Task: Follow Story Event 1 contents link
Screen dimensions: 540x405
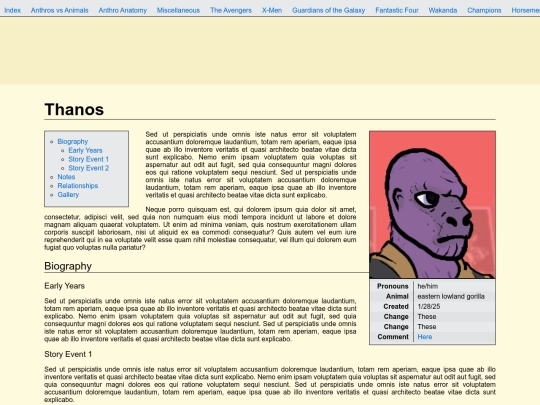Action: pyautogui.click(x=89, y=159)
